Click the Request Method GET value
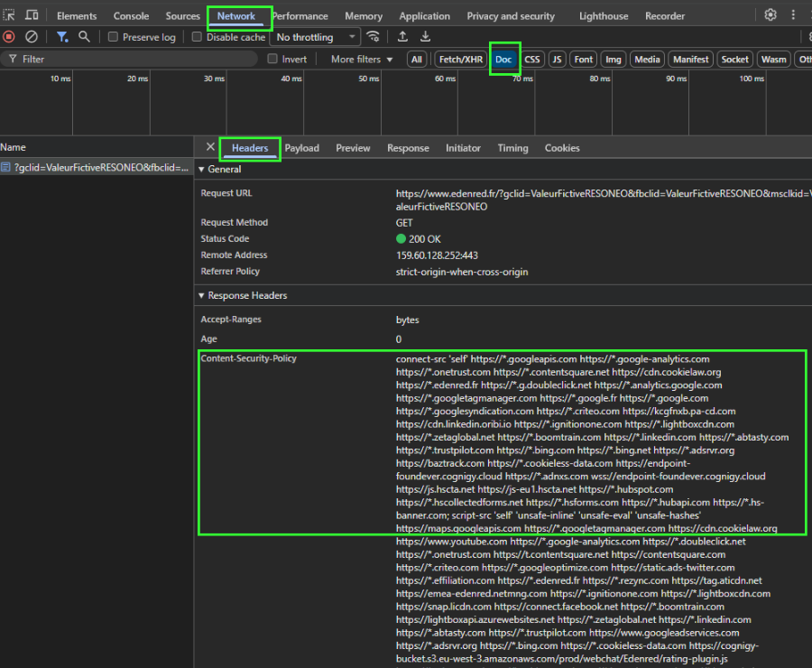This screenshot has height=668, width=812. pos(404,223)
